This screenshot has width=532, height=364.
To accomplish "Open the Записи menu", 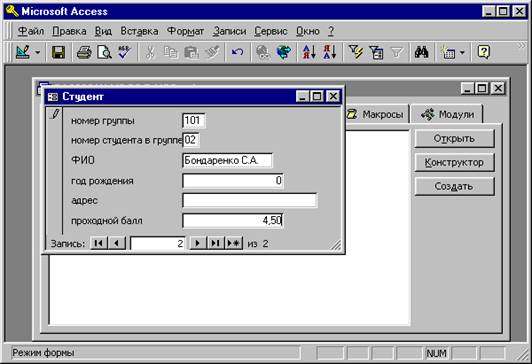I will point(229,31).
